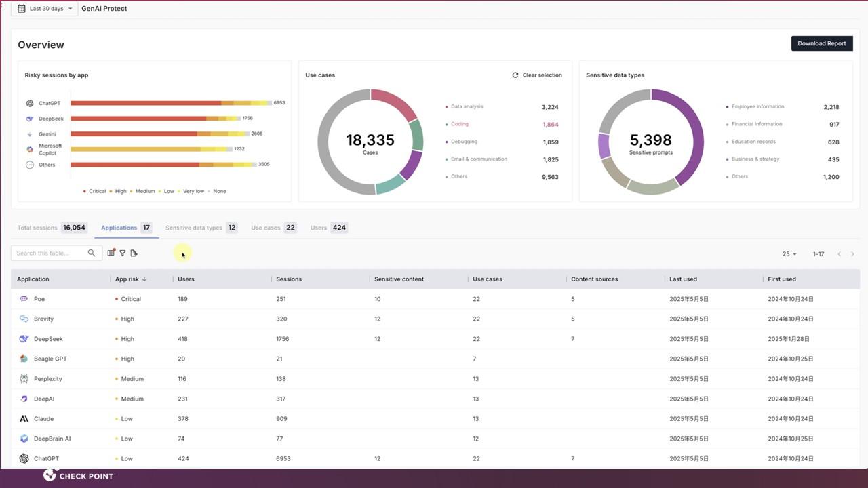Open the Users tab
This screenshot has width=868, height=488.
coord(329,228)
